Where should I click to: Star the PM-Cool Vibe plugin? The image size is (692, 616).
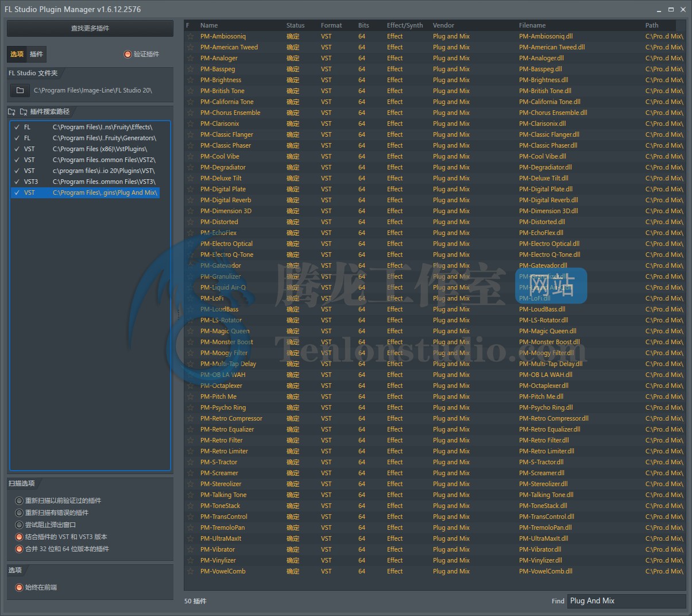click(190, 156)
